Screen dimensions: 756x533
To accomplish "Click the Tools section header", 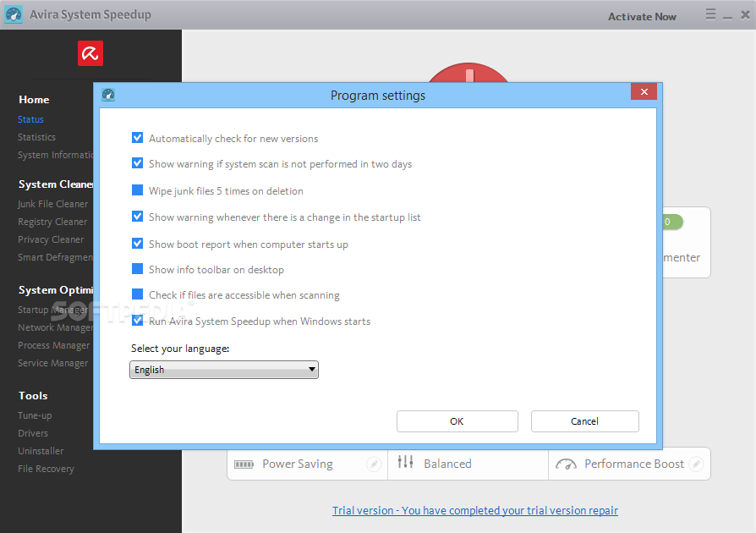I will click(33, 396).
